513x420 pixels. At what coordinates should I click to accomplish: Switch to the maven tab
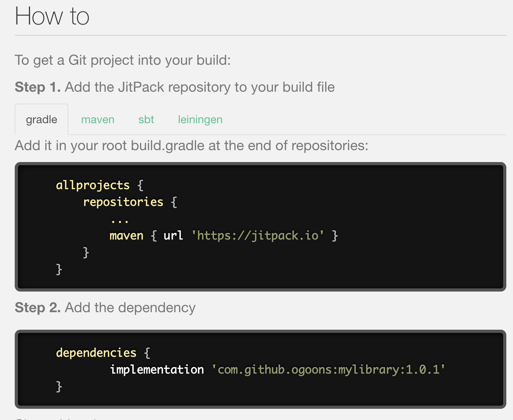(x=98, y=120)
